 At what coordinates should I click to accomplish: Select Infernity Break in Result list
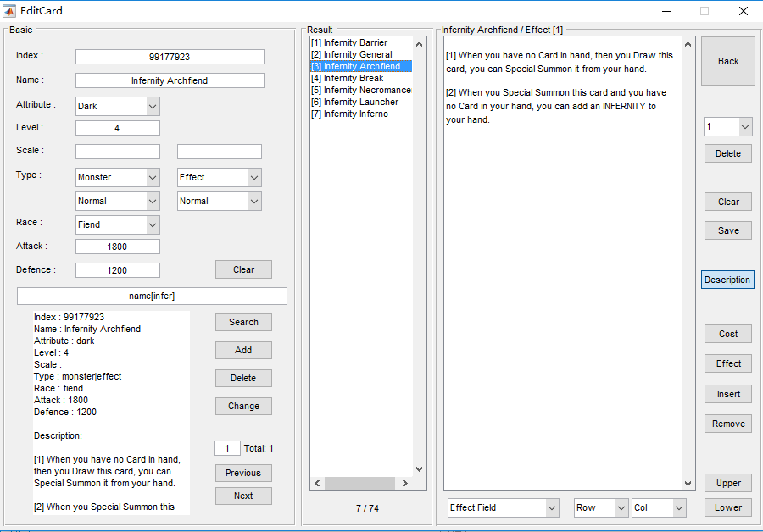click(x=361, y=78)
